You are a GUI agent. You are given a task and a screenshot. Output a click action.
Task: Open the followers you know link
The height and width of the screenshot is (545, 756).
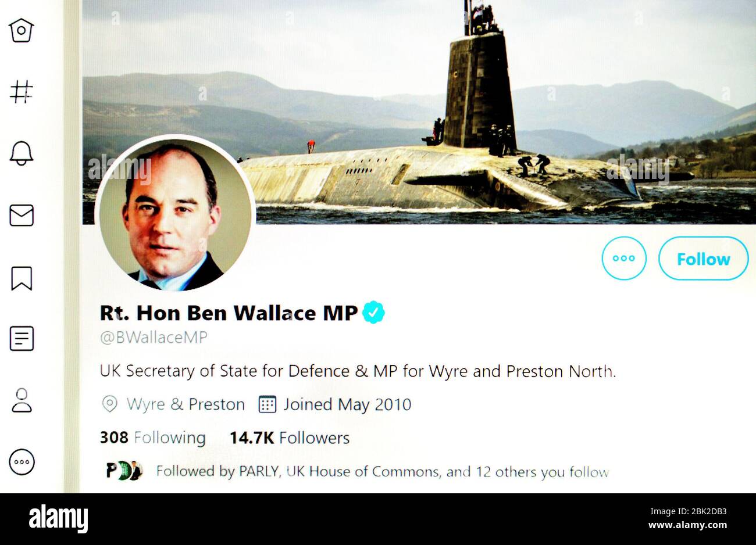click(x=382, y=471)
